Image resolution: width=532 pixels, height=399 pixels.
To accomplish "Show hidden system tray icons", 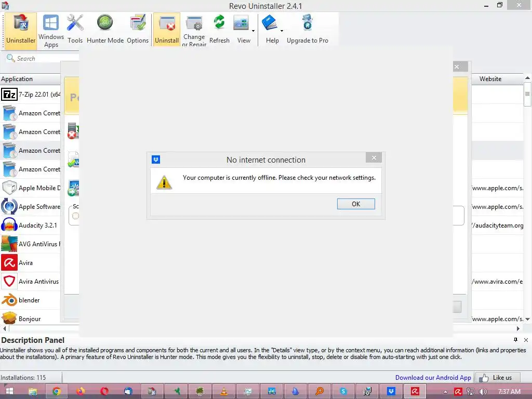I will (x=445, y=392).
